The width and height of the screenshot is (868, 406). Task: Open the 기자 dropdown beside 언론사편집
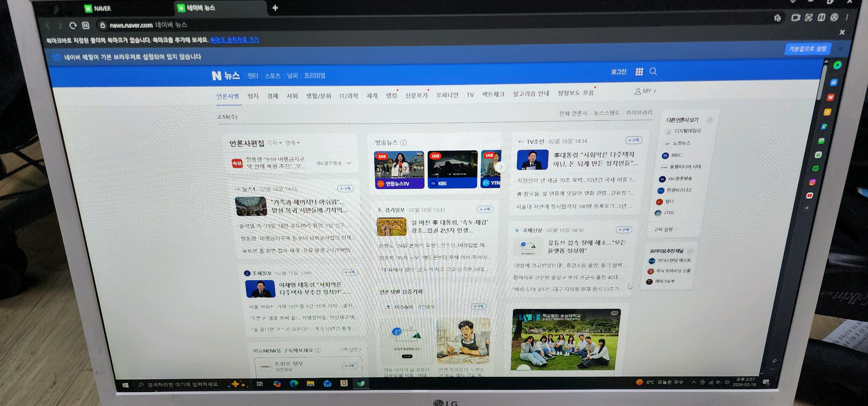pos(274,143)
